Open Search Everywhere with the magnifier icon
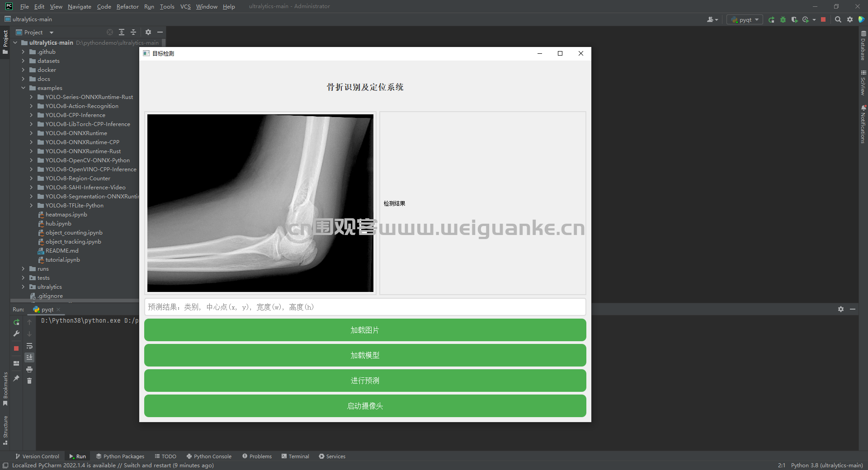 pyautogui.click(x=838, y=19)
